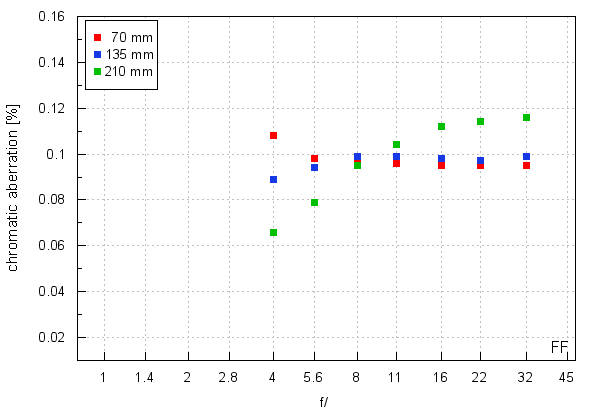
Task: Pick the green data point at f/11
Action: pos(396,144)
